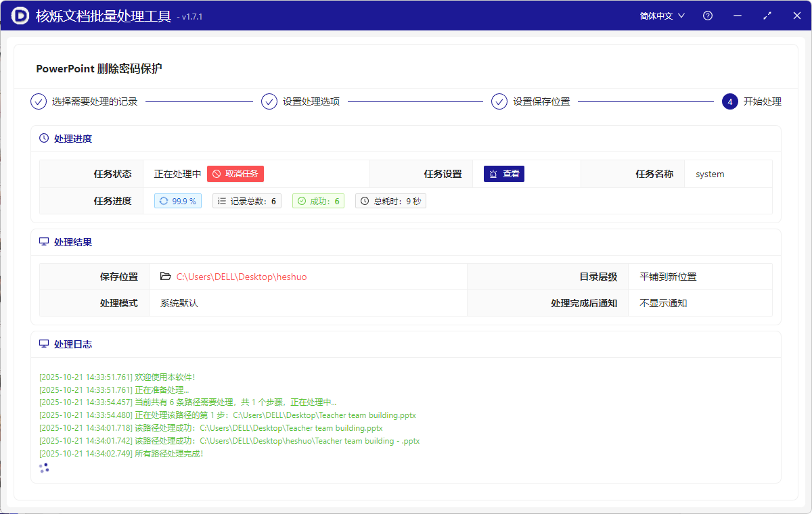Viewport: 812px width, 514px height.
Task: Open the help question mark icon
Action: 708,16
